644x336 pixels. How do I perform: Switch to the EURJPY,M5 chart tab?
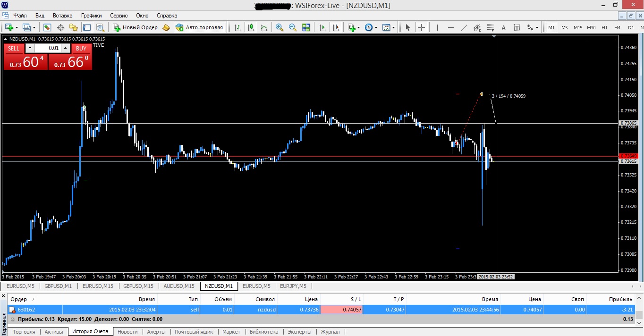click(x=293, y=286)
